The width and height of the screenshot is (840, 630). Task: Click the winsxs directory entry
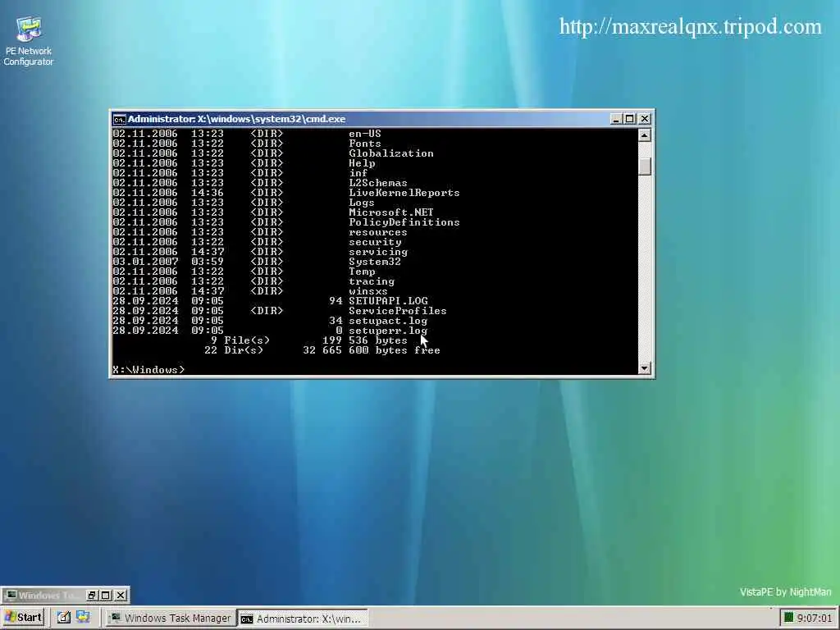(368, 291)
